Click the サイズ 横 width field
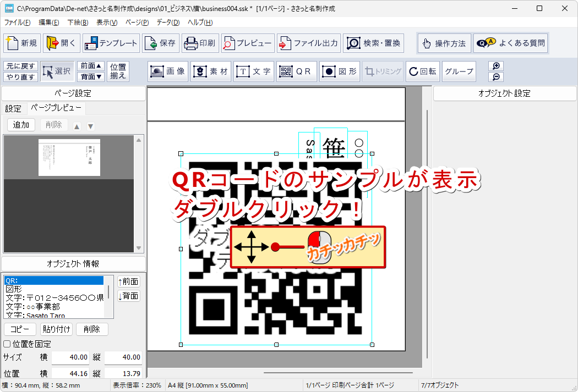The image size is (578, 392). click(x=70, y=357)
